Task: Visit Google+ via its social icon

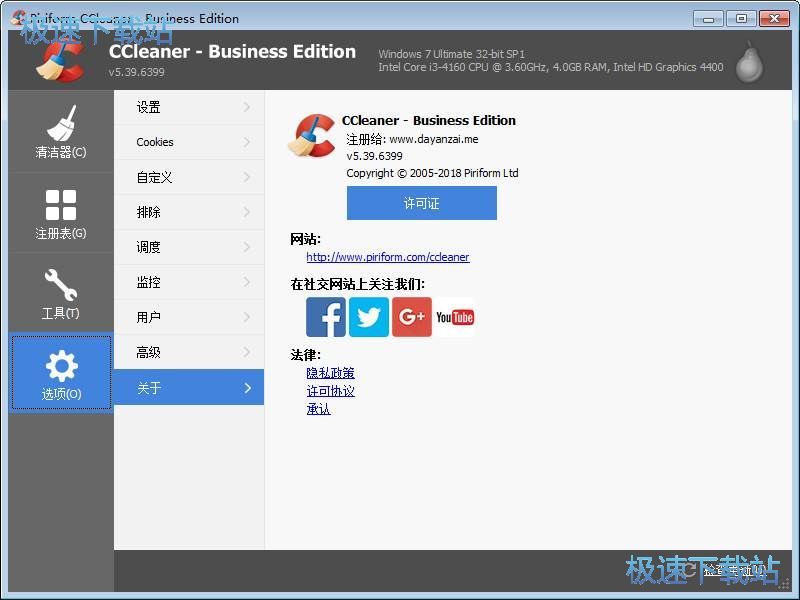Action: point(411,317)
